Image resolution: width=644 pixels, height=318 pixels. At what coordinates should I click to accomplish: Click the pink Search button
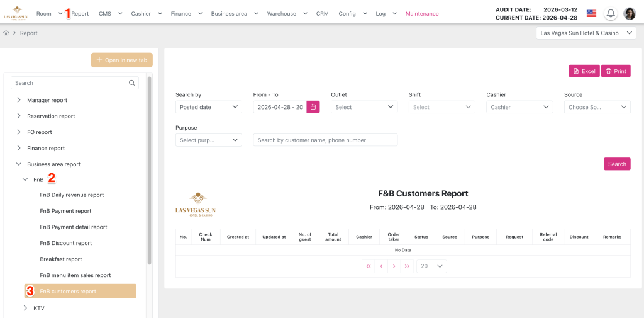[616, 164]
